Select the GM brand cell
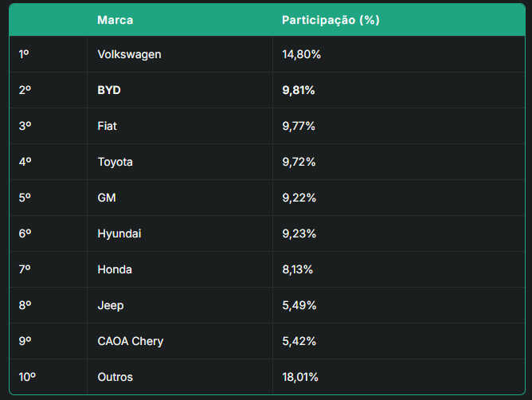 (107, 198)
